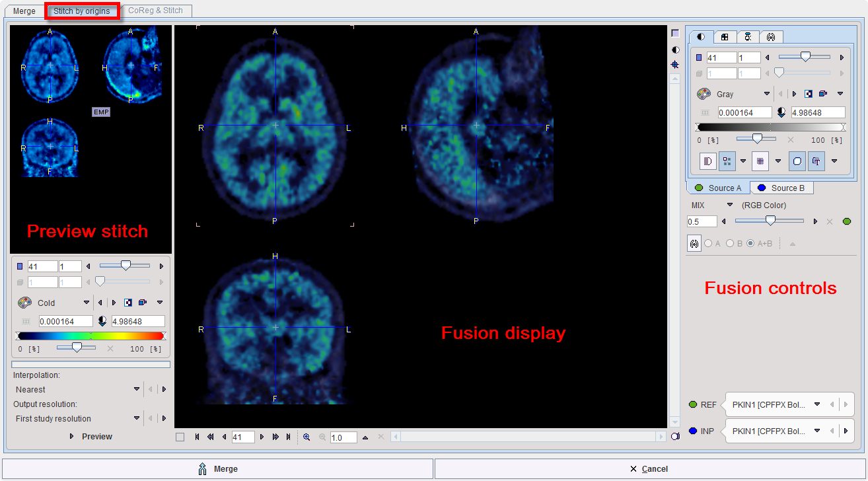Open the Cold color table dropdown

point(87,303)
